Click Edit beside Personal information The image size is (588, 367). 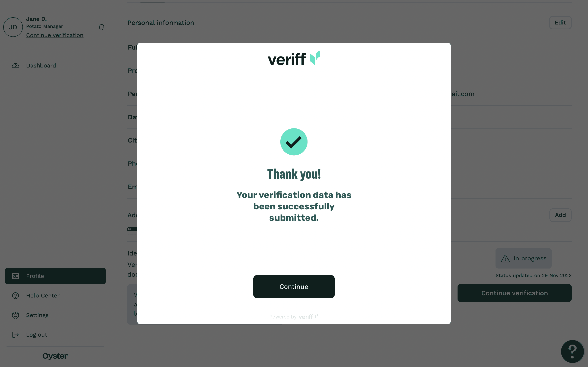point(560,23)
